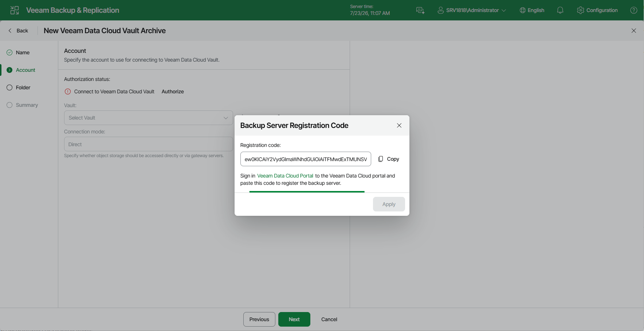Click the Configuration gear icon
This screenshot has width=644, height=331.
(x=581, y=10)
